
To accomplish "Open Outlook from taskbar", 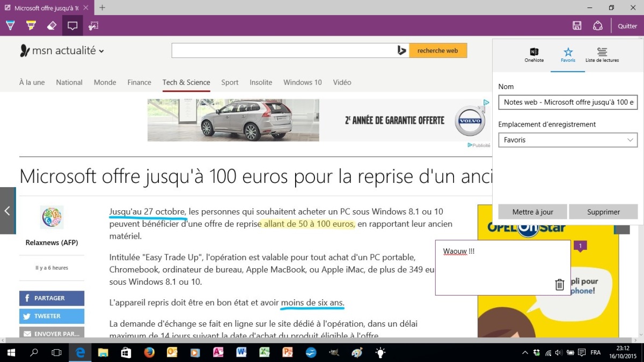I will [x=172, y=352].
